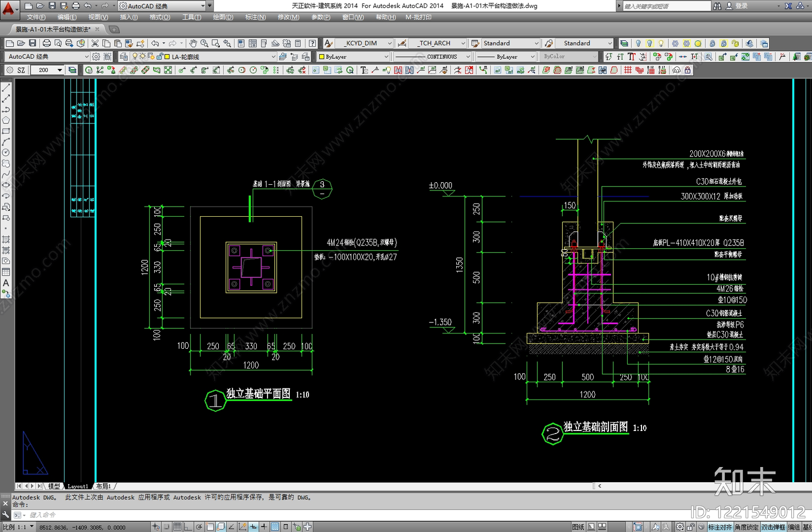
Task: Click the Open file icon in standard toolbar
Action: (x=21, y=43)
